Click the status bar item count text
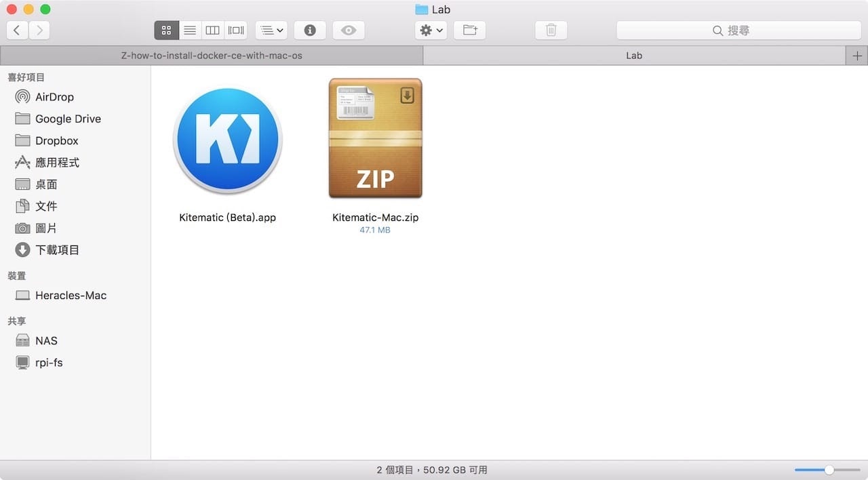 click(432, 470)
